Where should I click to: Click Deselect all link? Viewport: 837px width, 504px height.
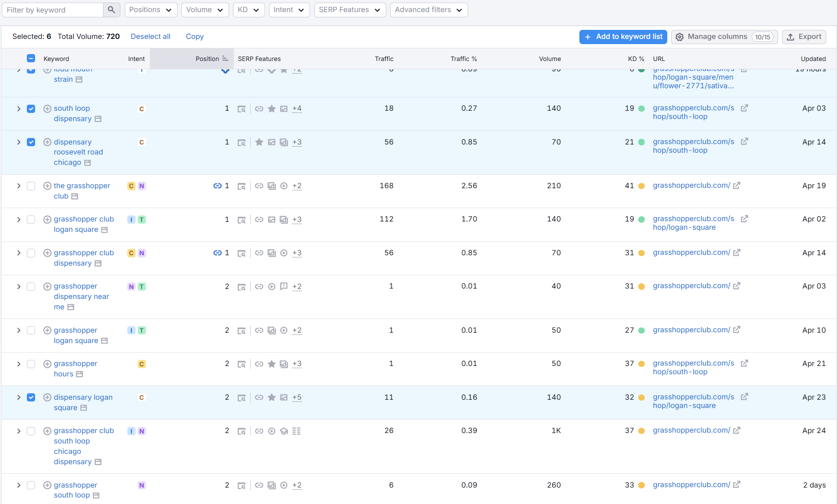click(151, 36)
